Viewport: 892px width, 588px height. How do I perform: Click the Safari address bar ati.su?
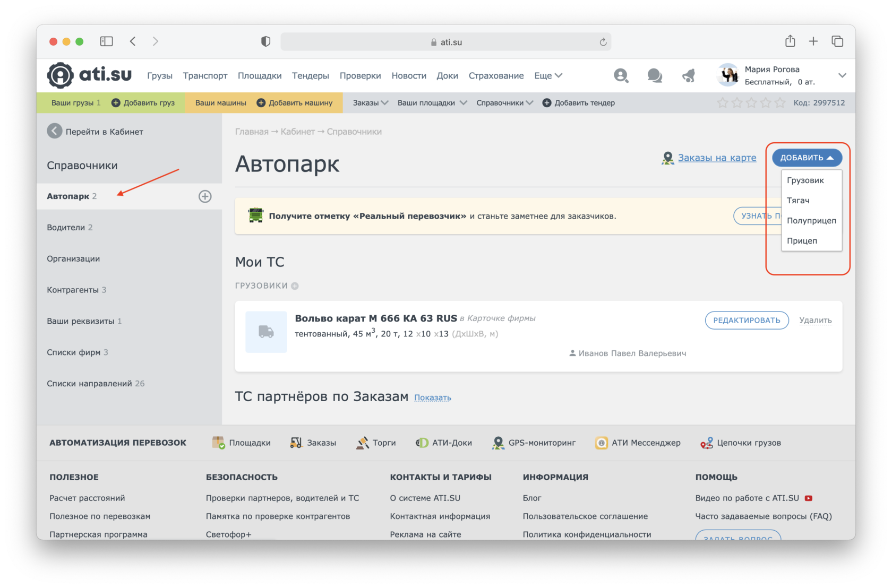tap(446, 41)
